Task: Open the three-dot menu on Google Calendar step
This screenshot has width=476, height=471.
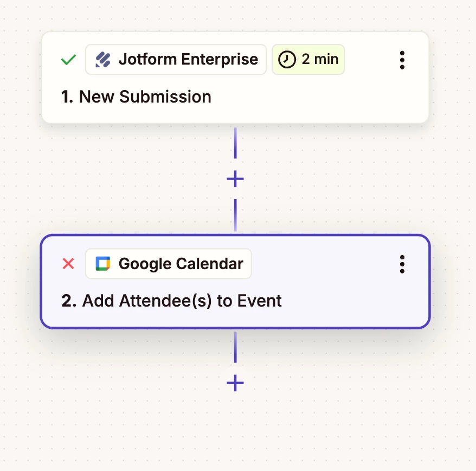Action: click(x=402, y=264)
